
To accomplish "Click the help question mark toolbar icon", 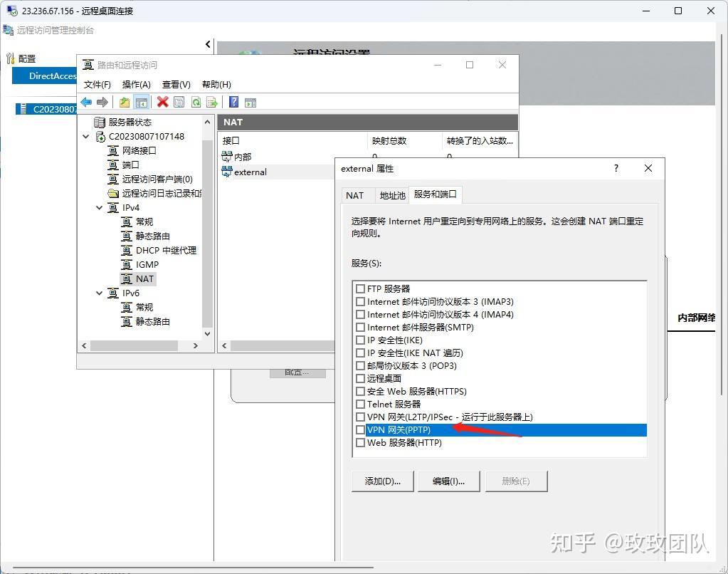I will point(235,102).
